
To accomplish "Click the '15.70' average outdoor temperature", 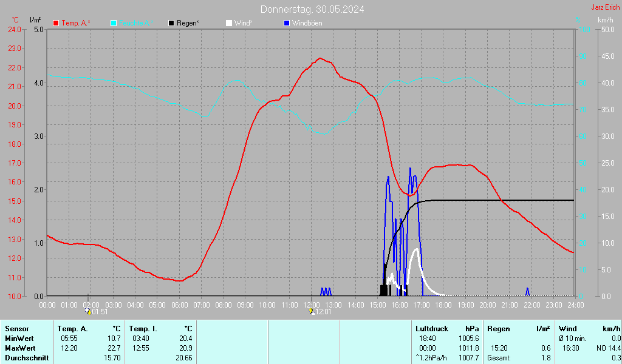I will 112,358.
